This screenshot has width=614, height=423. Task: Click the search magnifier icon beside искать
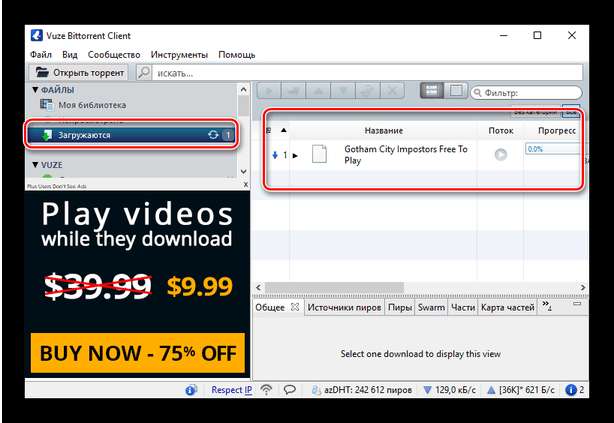tap(145, 73)
